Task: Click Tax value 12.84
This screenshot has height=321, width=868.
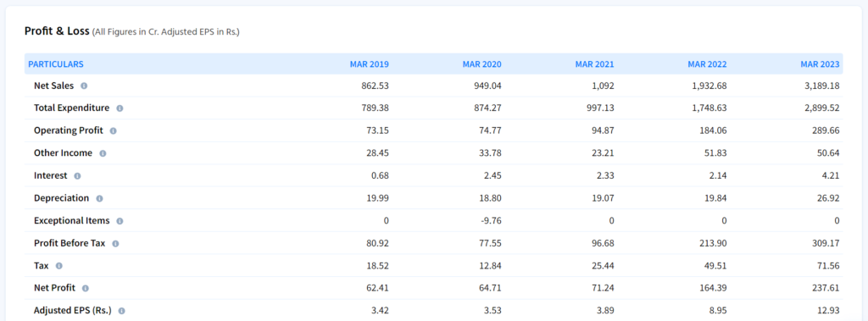Action: click(491, 265)
